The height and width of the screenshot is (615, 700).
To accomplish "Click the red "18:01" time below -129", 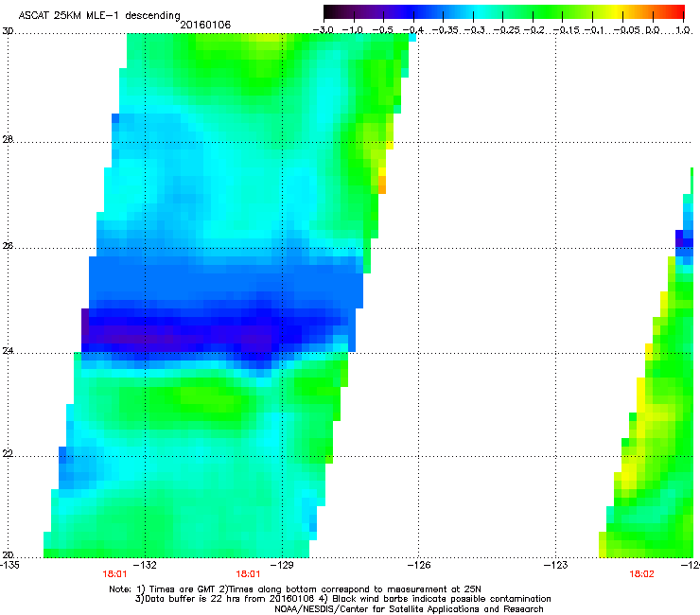I will pyautogui.click(x=248, y=574).
